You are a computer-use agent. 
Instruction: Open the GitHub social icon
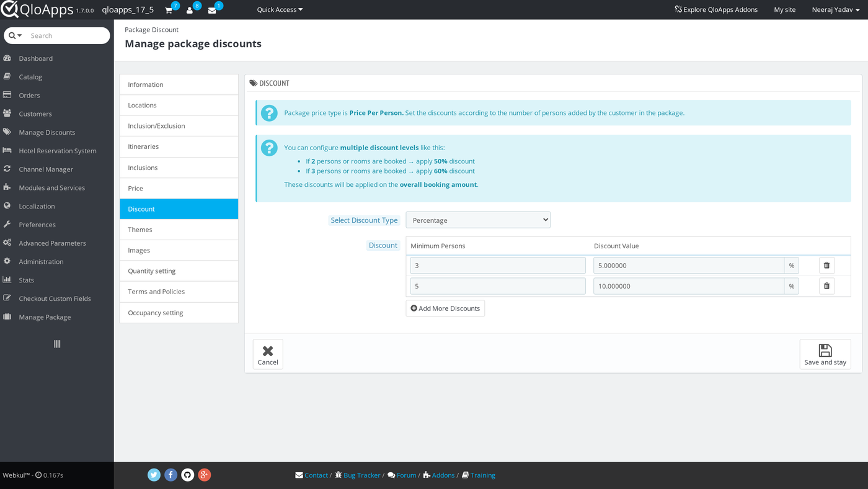coord(187,475)
